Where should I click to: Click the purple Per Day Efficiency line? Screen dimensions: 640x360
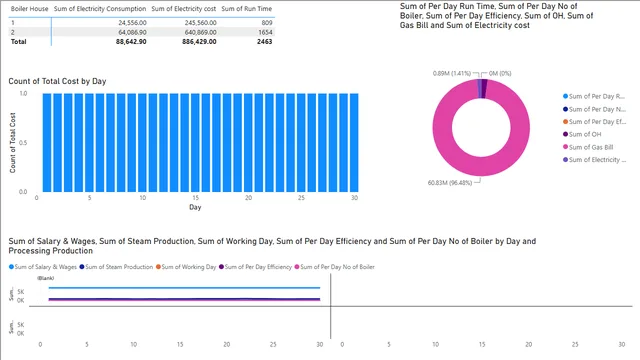184,300
